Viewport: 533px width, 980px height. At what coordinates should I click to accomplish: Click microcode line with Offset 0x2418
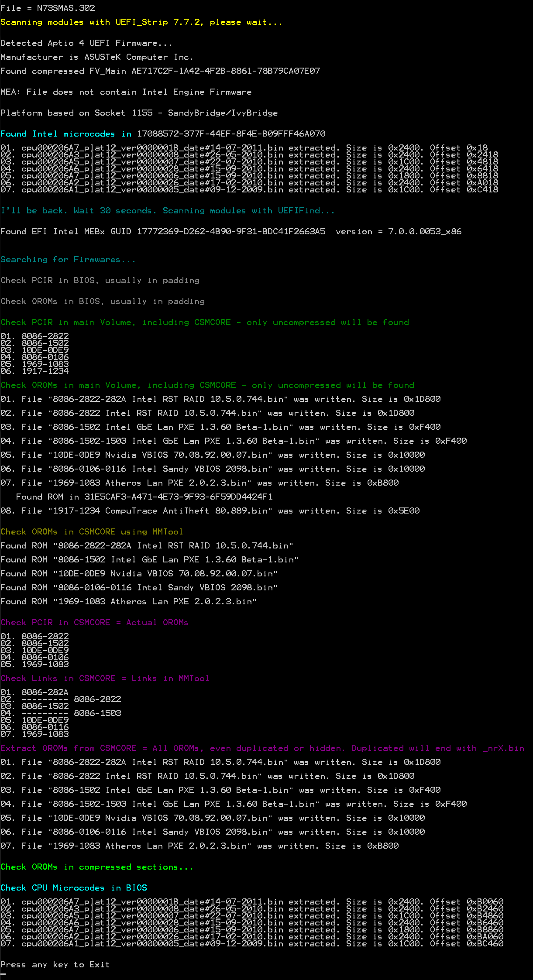249,155
